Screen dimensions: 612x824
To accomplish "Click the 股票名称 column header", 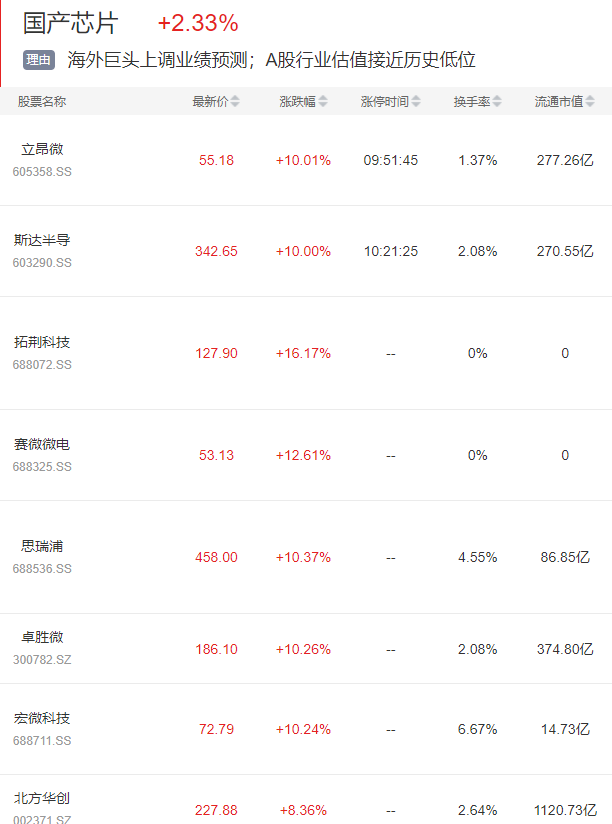I will pyautogui.click(x=42, y=101).
